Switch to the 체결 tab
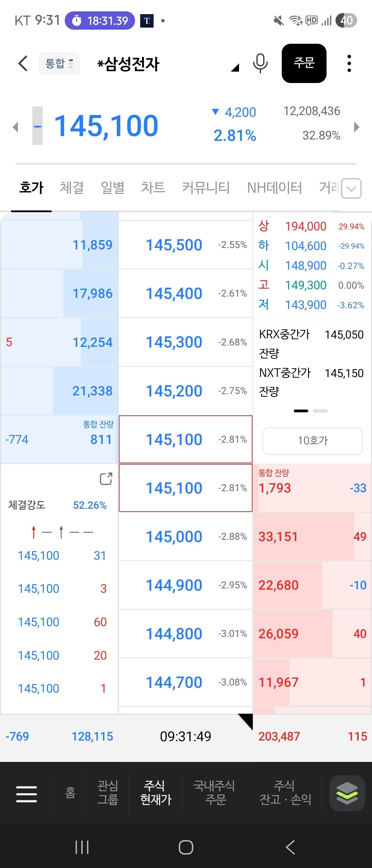Screen dimensions: 372x868 [x=72, y=188]
